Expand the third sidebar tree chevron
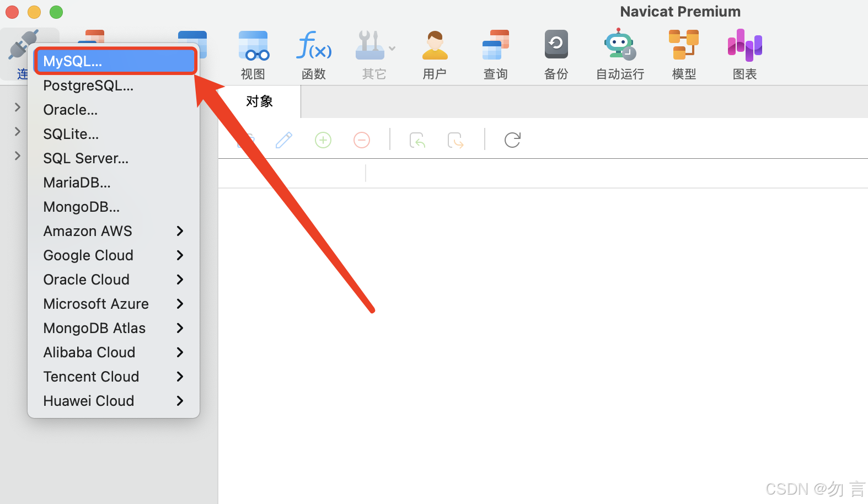 coord(18,156)
